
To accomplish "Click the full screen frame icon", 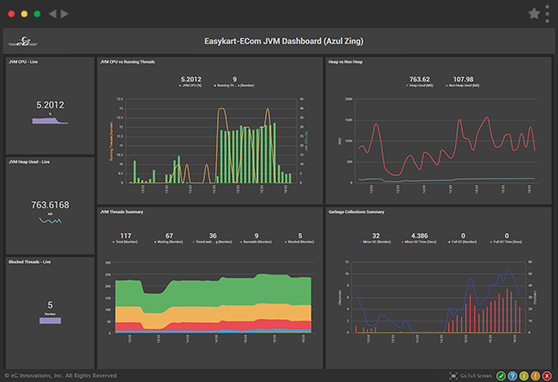I will pyautogui.click(x=453, y=376).
